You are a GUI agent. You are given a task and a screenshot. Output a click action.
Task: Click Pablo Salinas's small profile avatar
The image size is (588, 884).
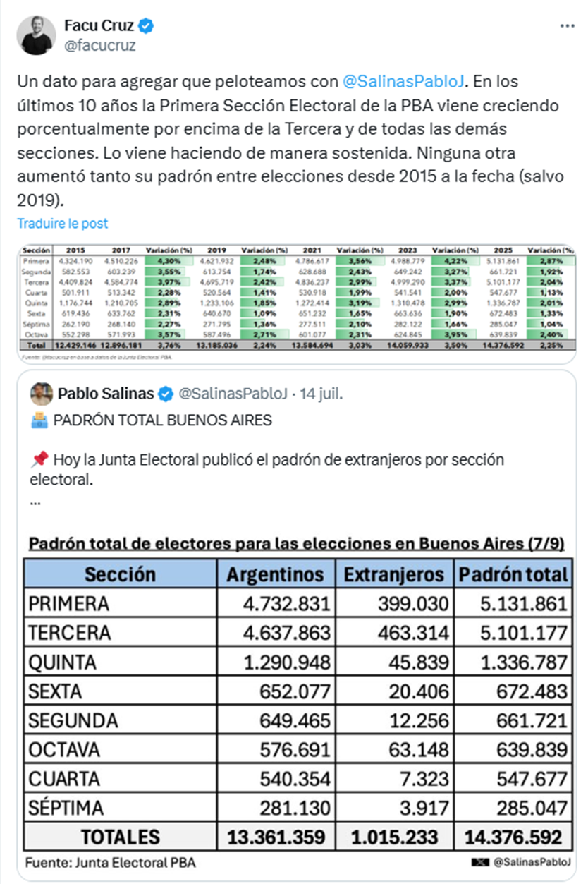pyautogui.click(x=42, y=393)
